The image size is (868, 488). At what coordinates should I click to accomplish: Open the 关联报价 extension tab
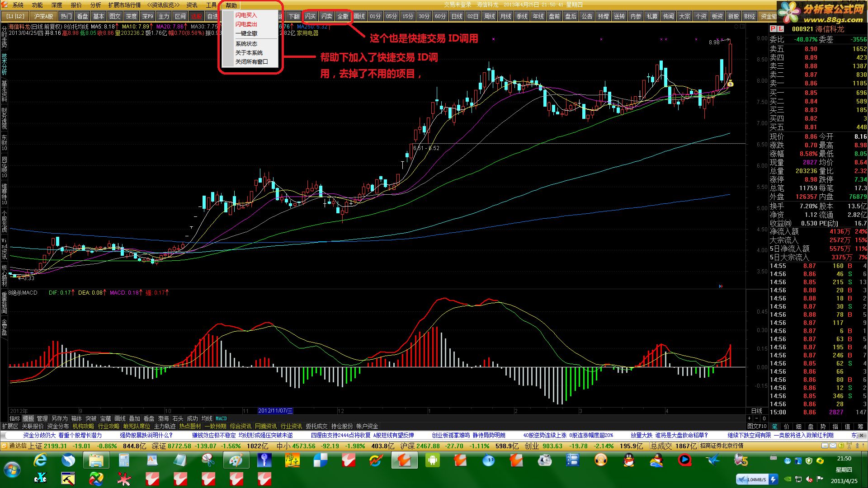pos(33,427)
